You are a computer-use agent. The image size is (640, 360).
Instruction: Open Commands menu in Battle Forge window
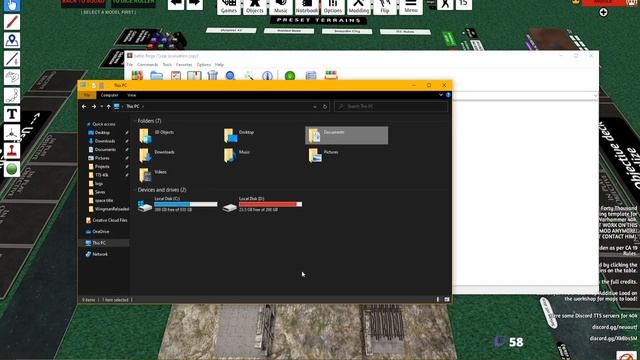(147, 64)
